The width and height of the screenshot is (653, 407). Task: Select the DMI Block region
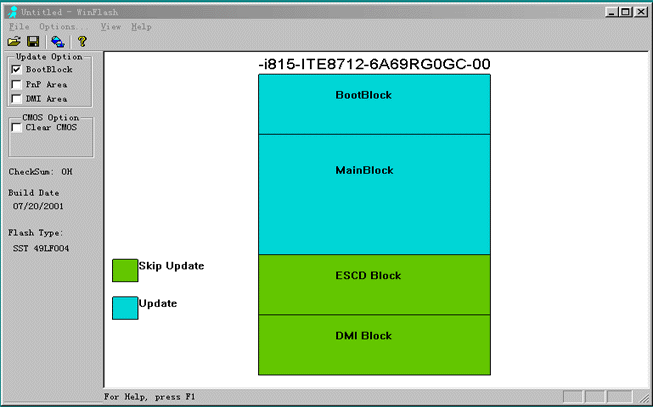coord(374,345)
